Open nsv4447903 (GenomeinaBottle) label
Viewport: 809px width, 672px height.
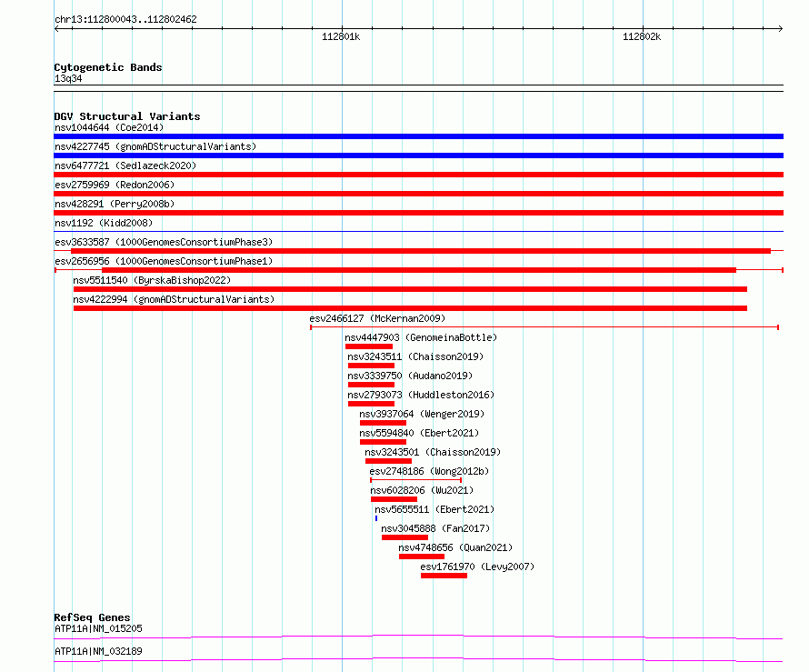pos(421,337)
